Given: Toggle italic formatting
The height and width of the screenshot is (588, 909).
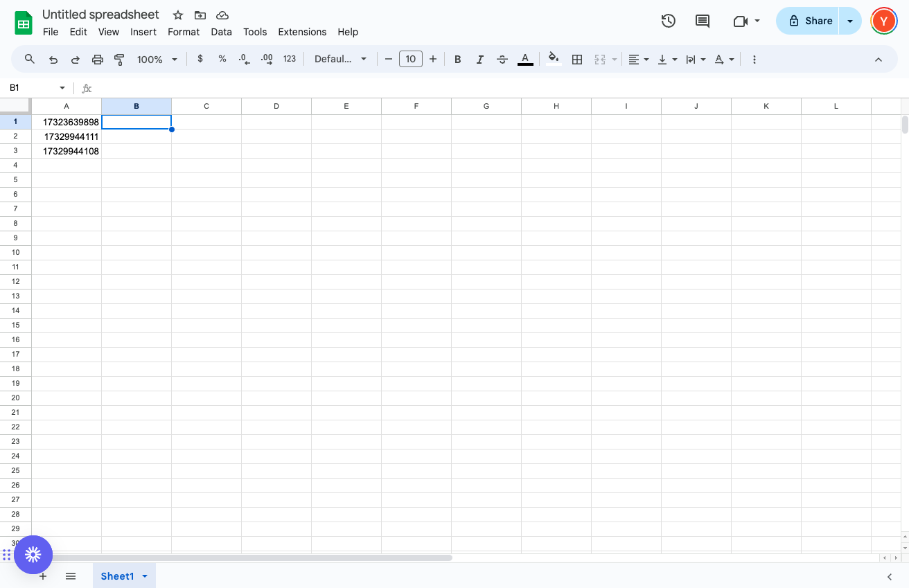Looking at the screenshot, I should [480, 60].
